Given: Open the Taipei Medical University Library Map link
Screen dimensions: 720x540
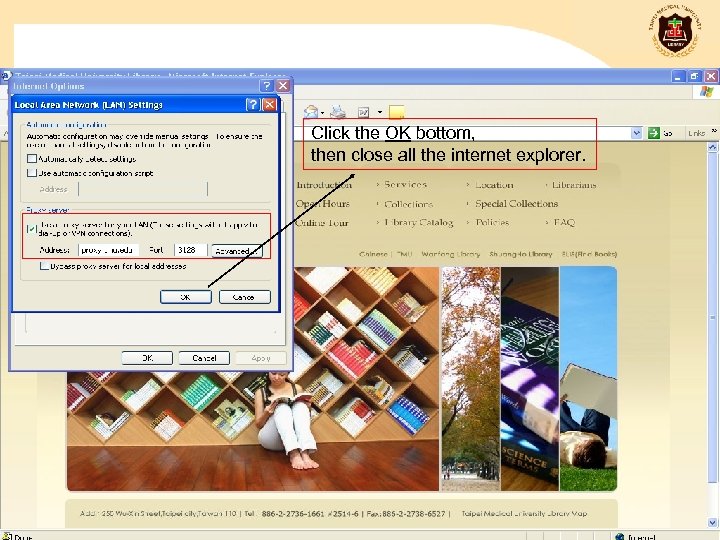Looking at the screenshot, I should click(x=524, y=513).
